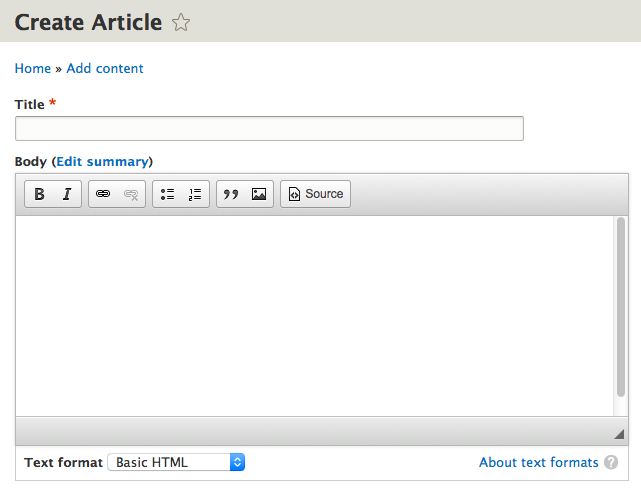This screenshot has width=641, height=490.
Task: Insert a numbered list
Action: pyautogui.click(x=195, y=194)
